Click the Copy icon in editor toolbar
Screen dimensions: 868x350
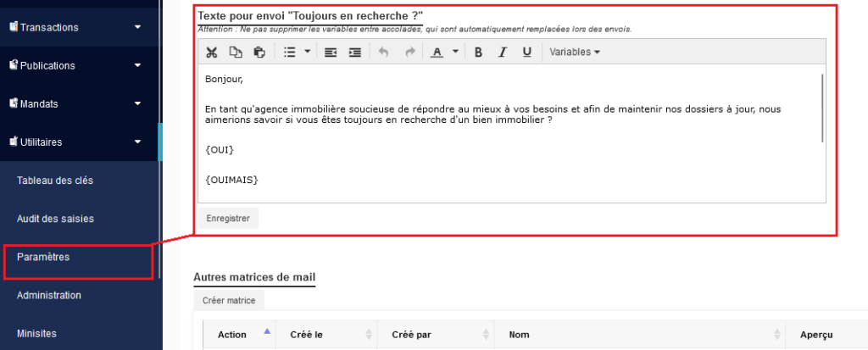pyautogui.click(x=236, y=53)
